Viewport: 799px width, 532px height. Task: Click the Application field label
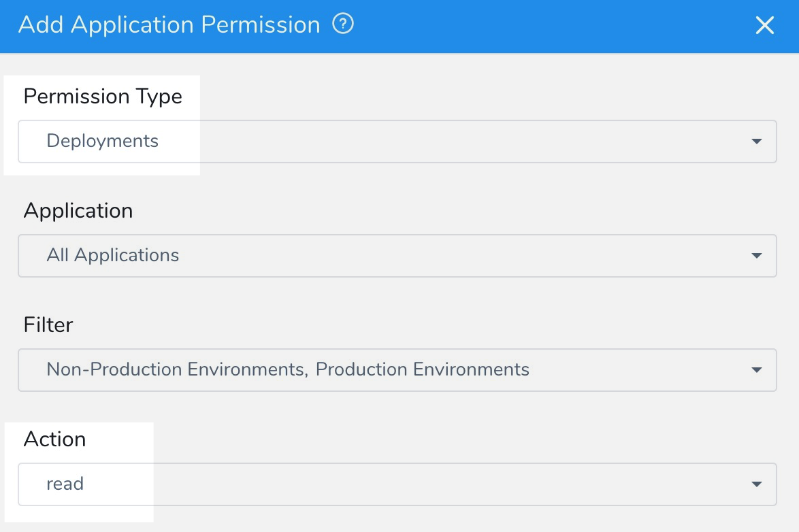pyautogui.click(x=78, y=210)
